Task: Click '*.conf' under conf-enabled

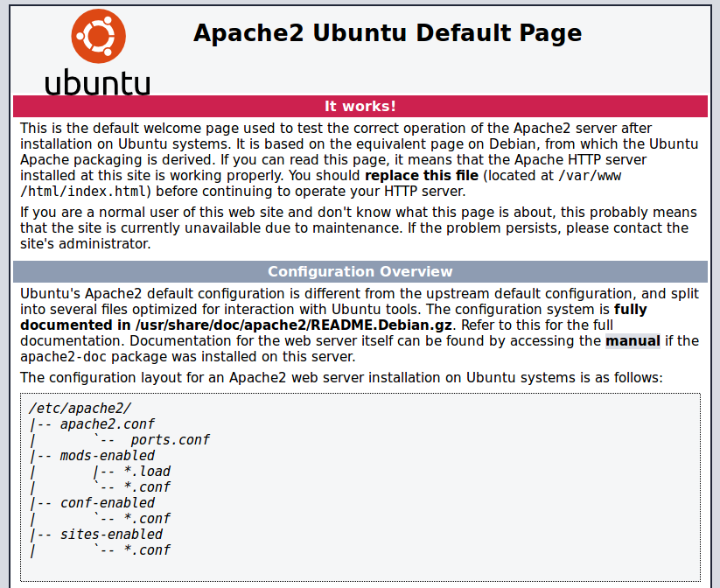Action: point(147,519)
